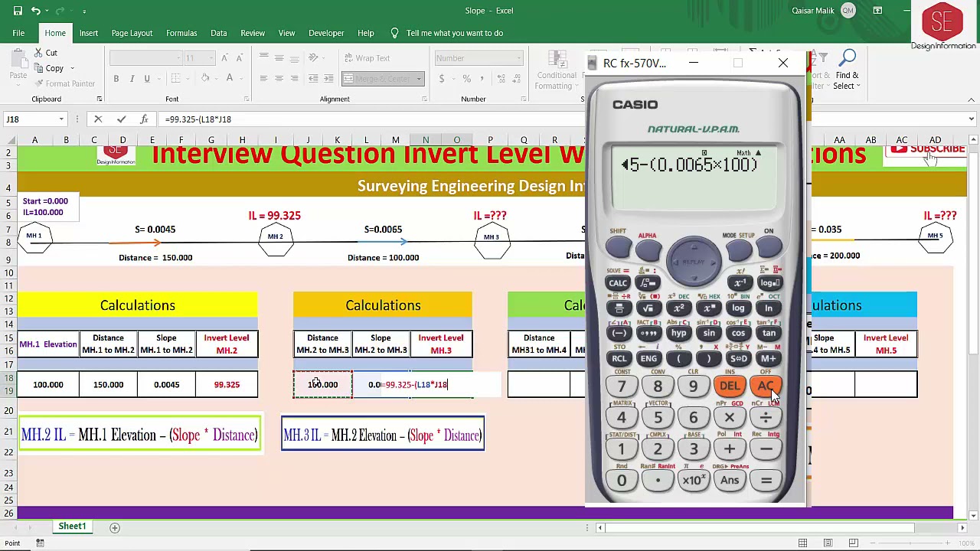The image size is (980, 551).
Task: Switch to the Developer tab
Action: (326, 33)
